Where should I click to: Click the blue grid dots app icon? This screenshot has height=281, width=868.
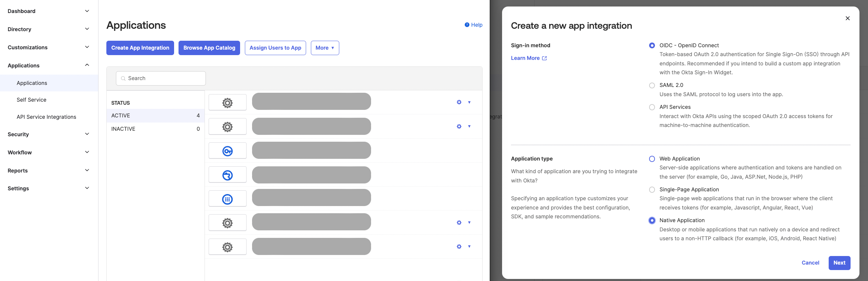coord(227,199)
